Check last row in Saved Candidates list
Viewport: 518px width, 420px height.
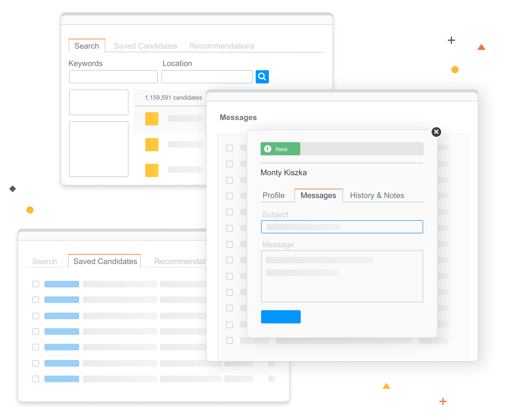[36, 379]
